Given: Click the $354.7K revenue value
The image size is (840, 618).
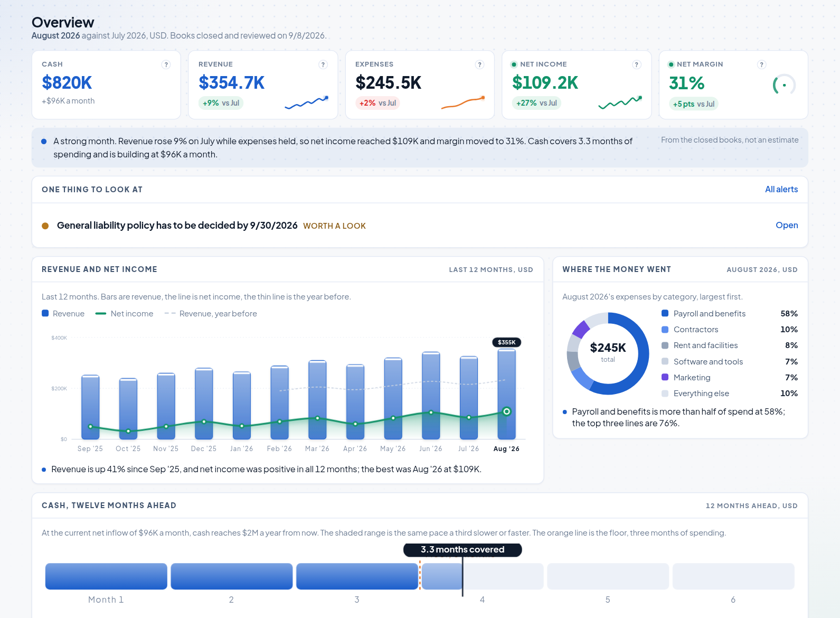Looking at the screenshot, I should 232,82.
